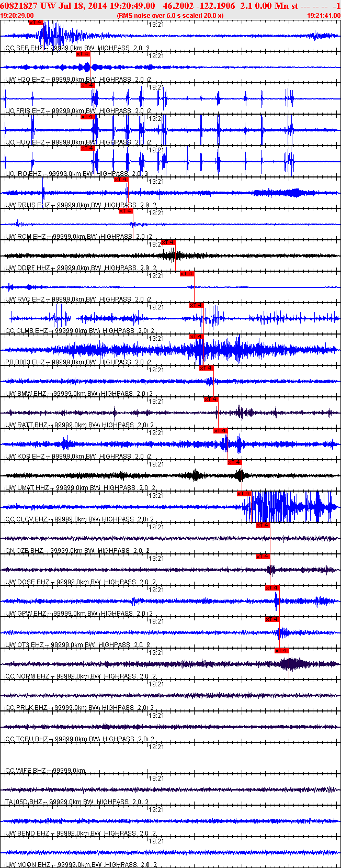Click the CC CLMS EHZ station label

26,331
